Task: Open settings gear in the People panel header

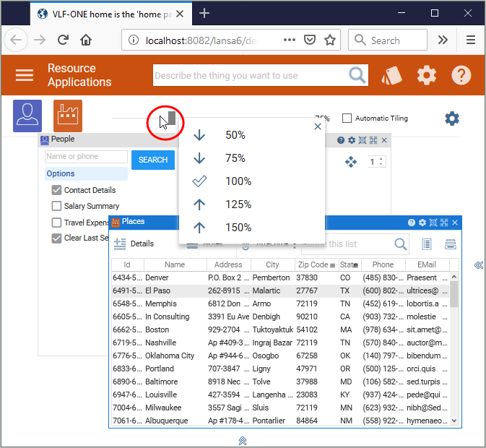Action: pyautogui.click(x=352, y=140)
